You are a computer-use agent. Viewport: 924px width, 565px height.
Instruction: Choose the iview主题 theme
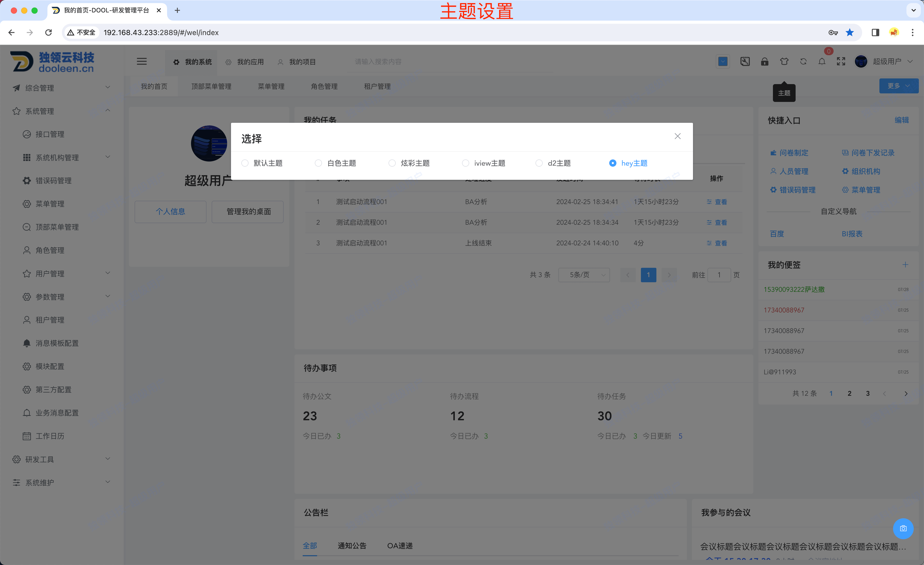(483, 163)
